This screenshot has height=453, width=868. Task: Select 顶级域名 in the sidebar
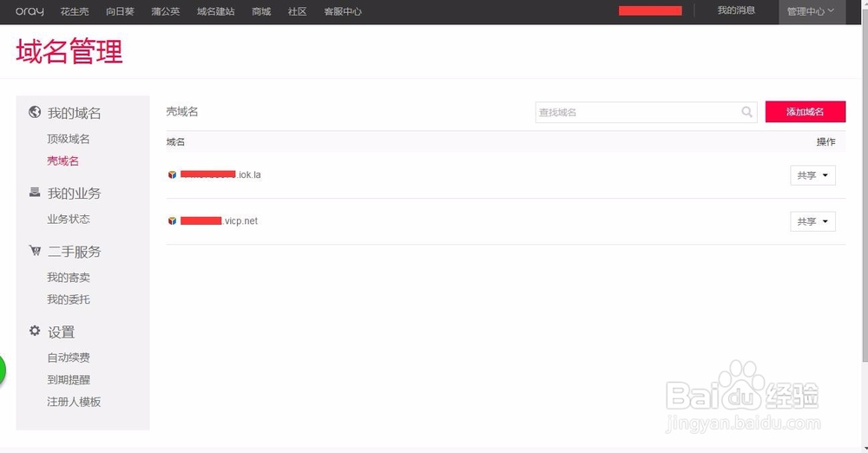68,139
